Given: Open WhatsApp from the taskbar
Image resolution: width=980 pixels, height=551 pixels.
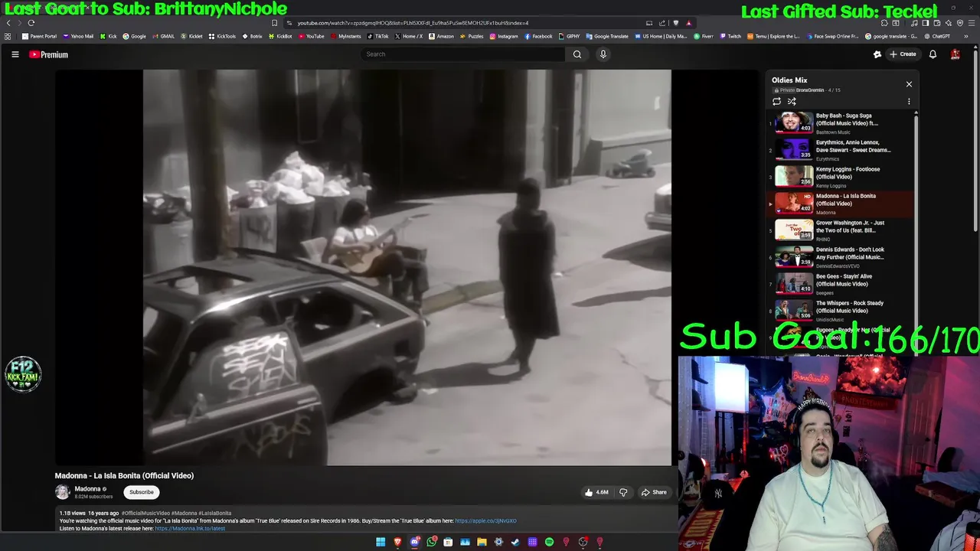Looking at the screenshot, I should (x=431, y=542).
